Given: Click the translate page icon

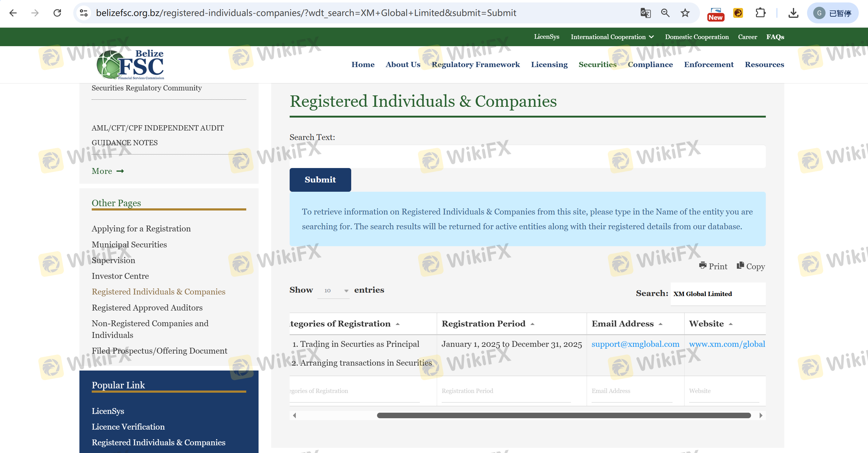Looking at the screenshot, I should point(645,13).
